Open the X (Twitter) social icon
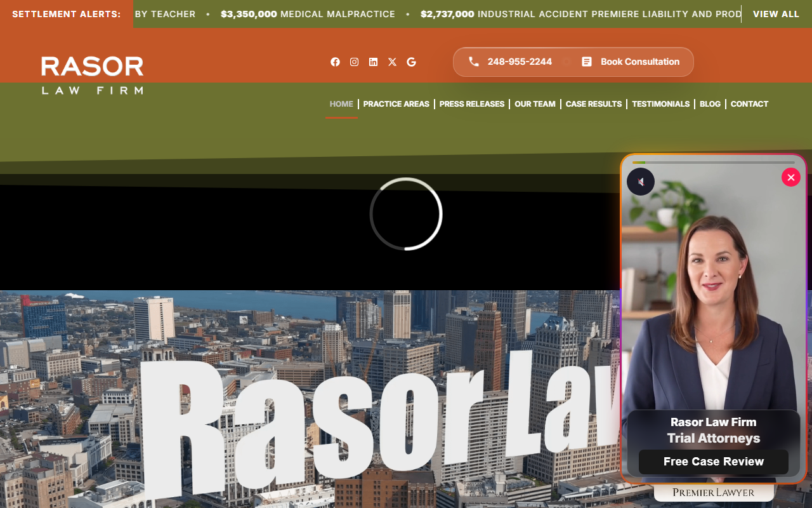Image resolution: width=812 pixels, height=508 pixels. (x=392, y=62)
